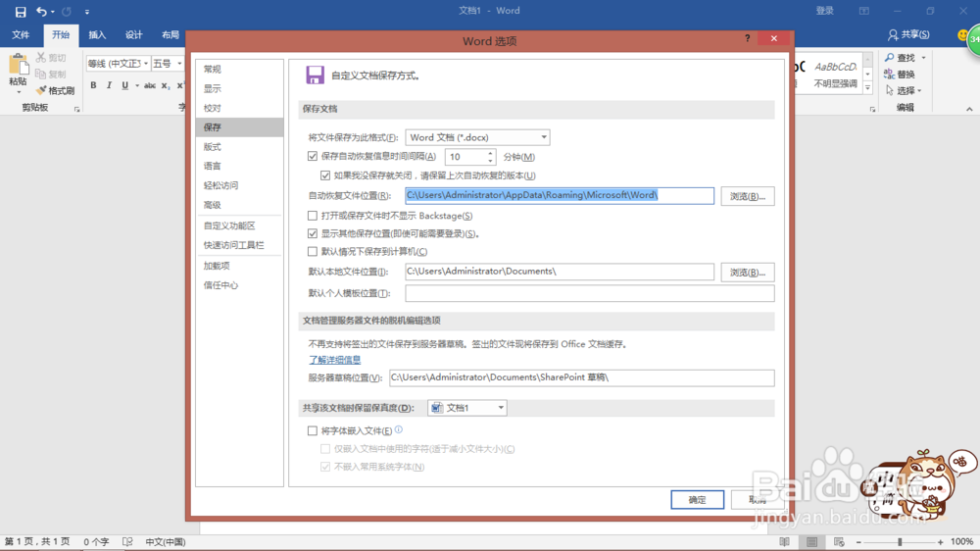980x551 pixels.
Task: Open the Select dropdown arrow
Action: (x=919, y=90)
